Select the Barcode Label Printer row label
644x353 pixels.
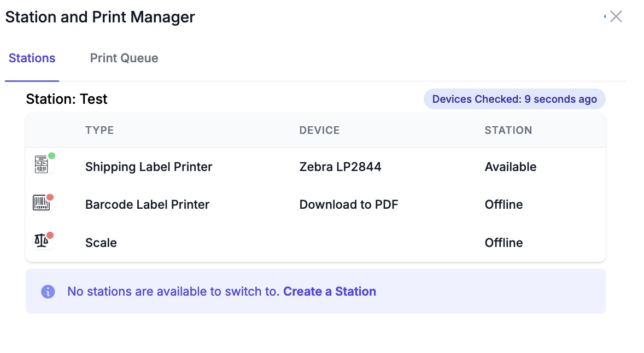point(147,204)
